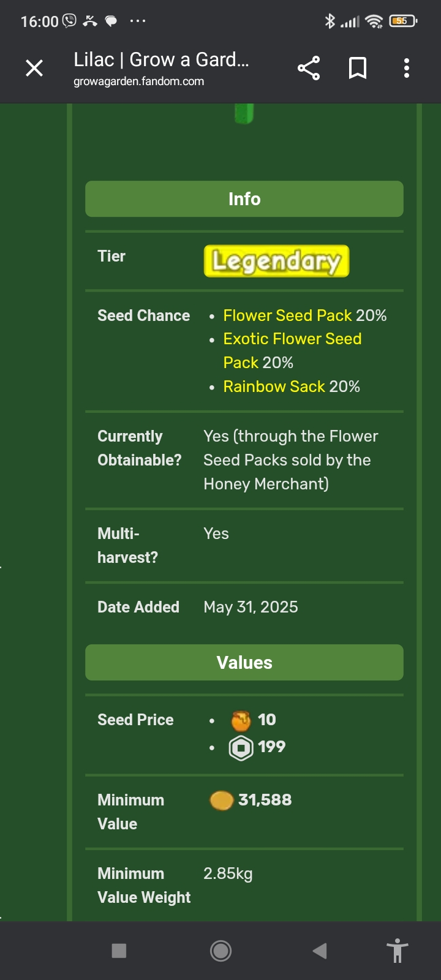Tap the honey jar currency icon

[x=241, y=720]
